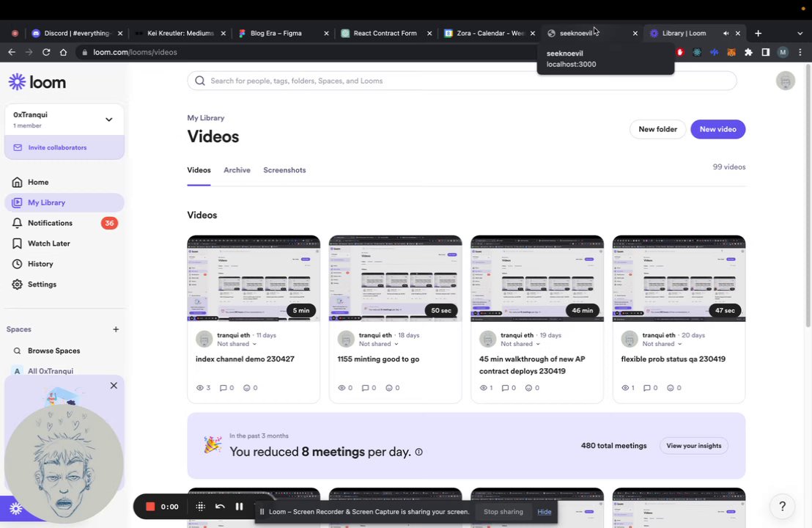The height and width of the screenshot is (528, 812).
Task: Click views eye icon on 1155 minting video
Action: point(342,388)
